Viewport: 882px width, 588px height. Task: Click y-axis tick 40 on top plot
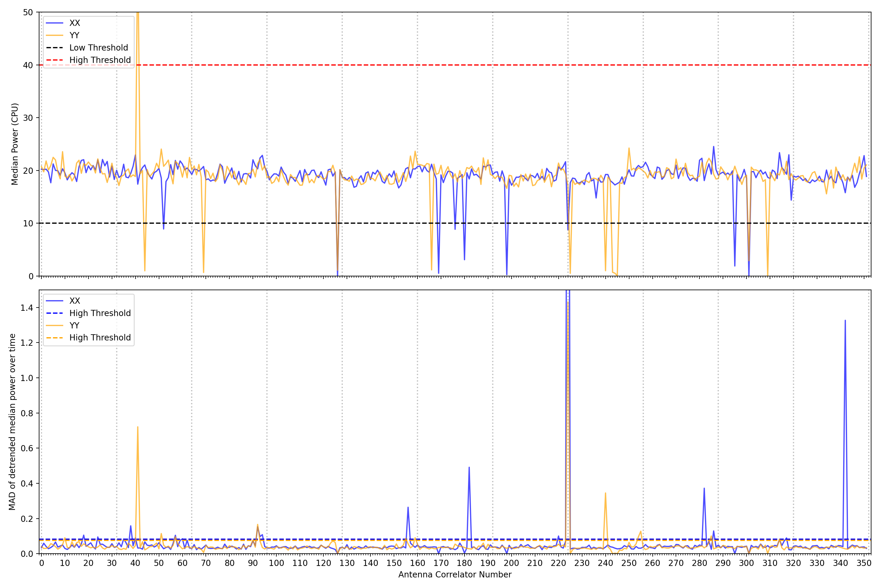pos(28,65)
